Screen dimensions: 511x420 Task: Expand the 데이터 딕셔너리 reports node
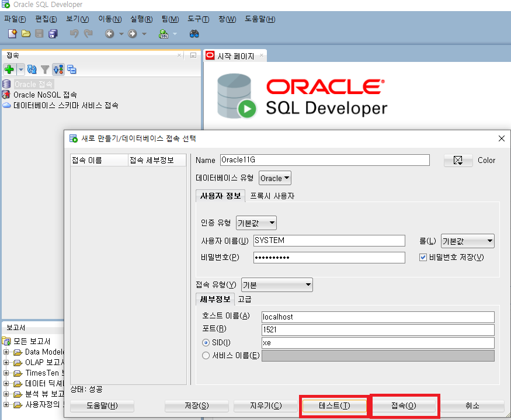(6, 383)
